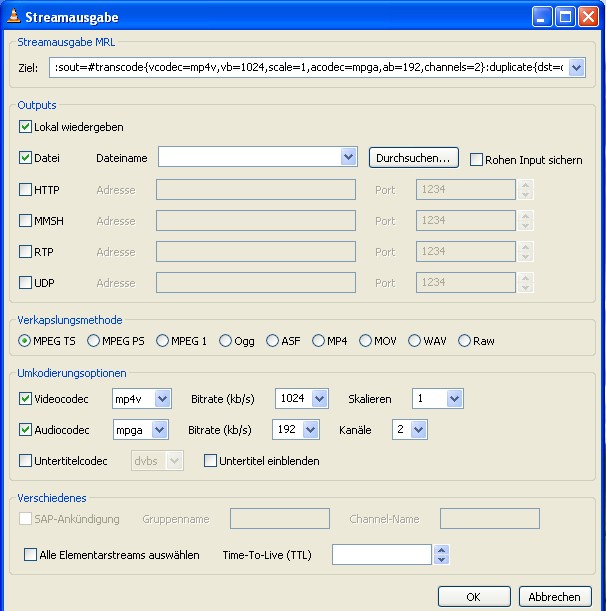Open the Ziel MRL dropdown arrow

(x=576, y=68)
